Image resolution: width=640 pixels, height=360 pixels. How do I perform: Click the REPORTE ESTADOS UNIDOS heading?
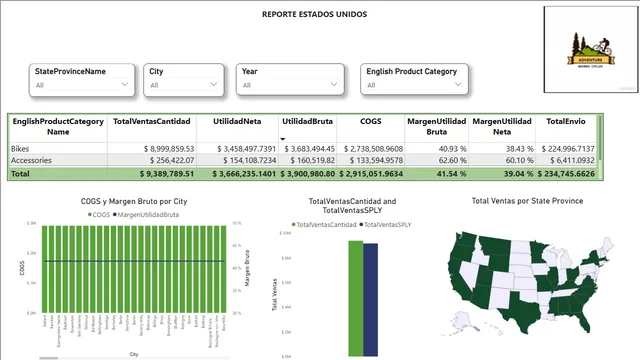(x=314, y=14)
